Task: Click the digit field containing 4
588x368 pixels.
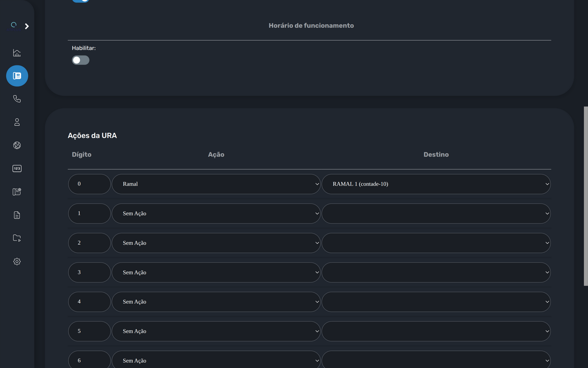Action: click(x=89, y=302)
